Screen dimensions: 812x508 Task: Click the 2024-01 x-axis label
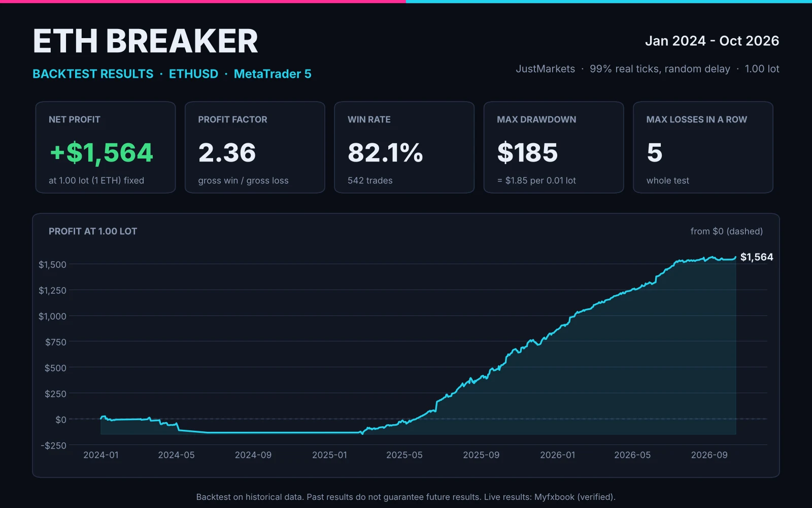pyautogui.click(x=101, y=455)
